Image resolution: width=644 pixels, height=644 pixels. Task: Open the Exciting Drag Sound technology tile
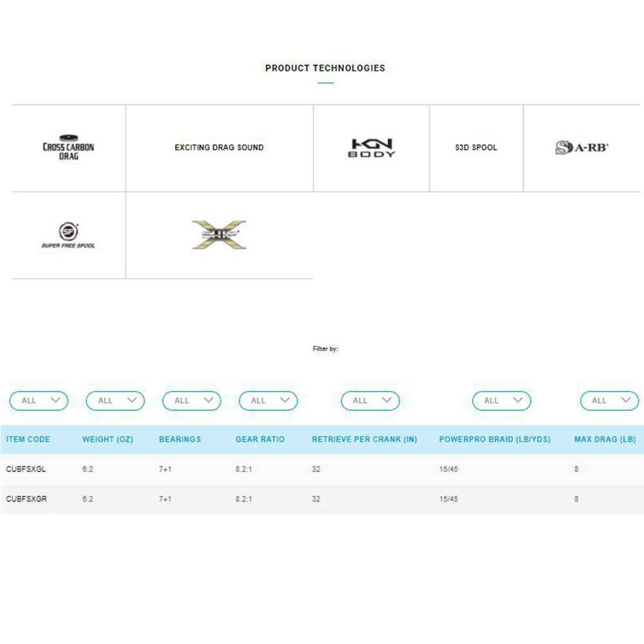220,147
